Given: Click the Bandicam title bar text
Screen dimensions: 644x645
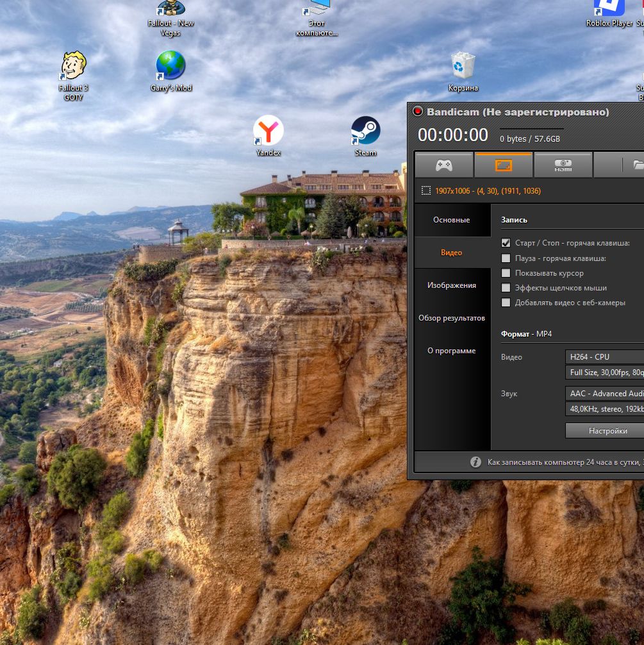Looking at the screenshot, I should (x=518, y=112).
